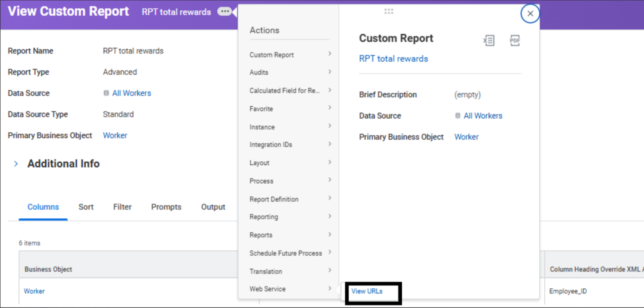Click the (empty) brief description value
Screen dimensions: 644x308
(468, 95)
